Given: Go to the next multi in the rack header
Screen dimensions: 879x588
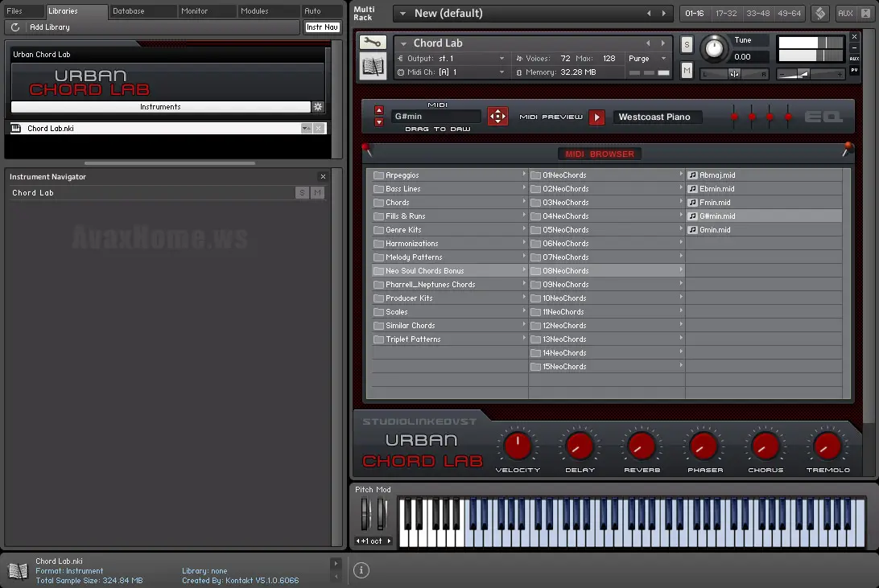Looking at the screenshot, I should (x=664, y=13).
